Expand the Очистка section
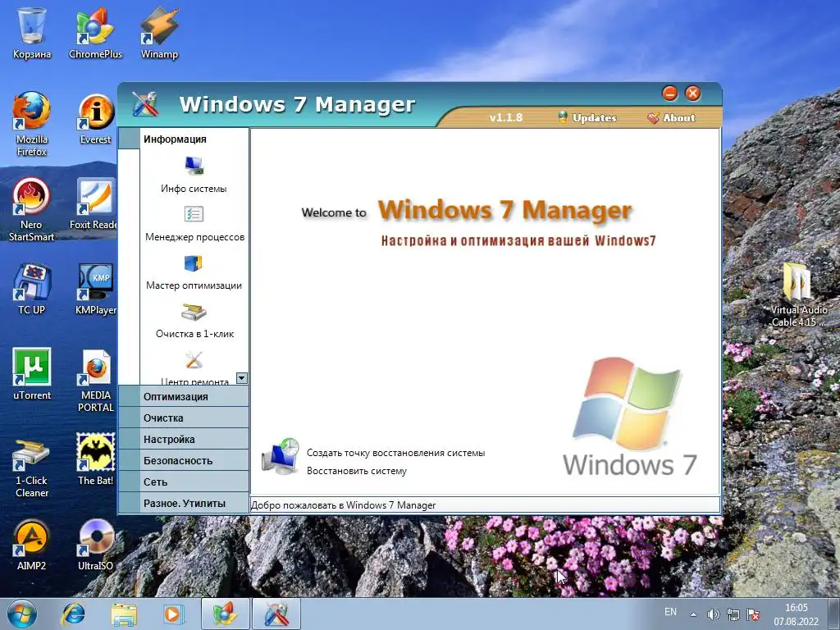 coord(184,418)
